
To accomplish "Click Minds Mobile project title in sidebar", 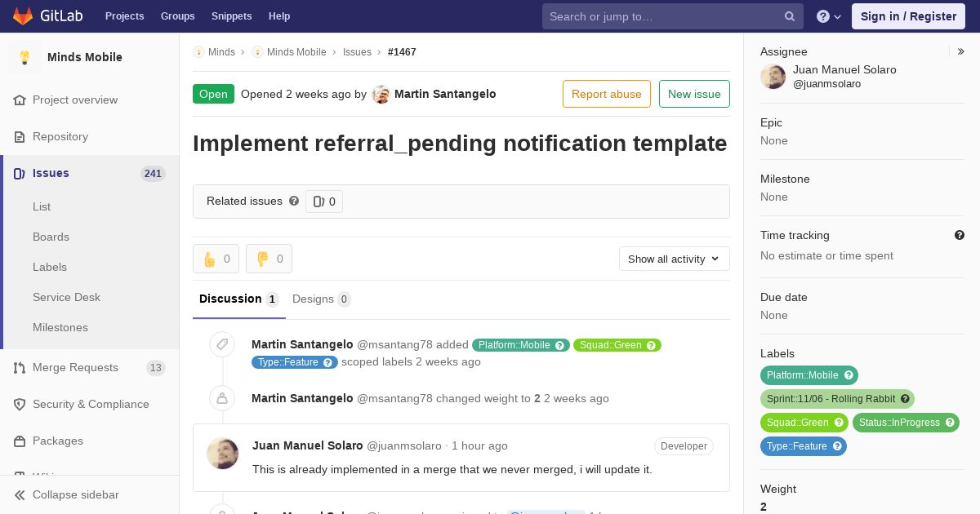I will [x=85, y=57].
